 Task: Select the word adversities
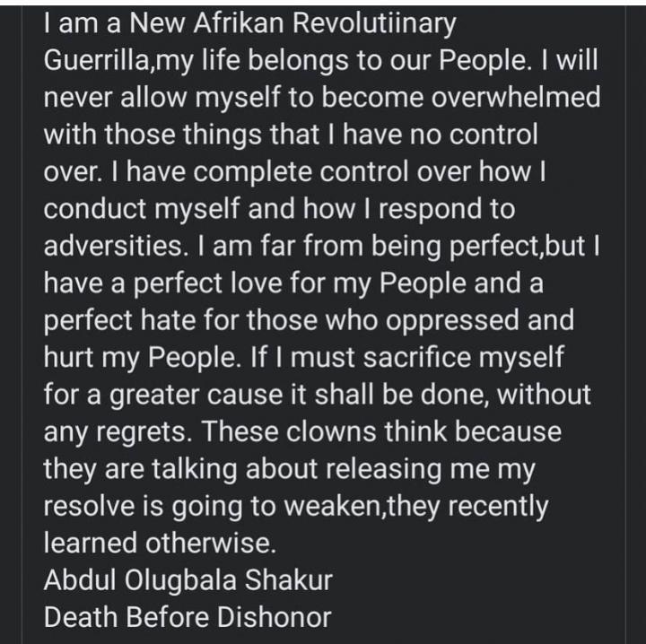coord(111,246)
